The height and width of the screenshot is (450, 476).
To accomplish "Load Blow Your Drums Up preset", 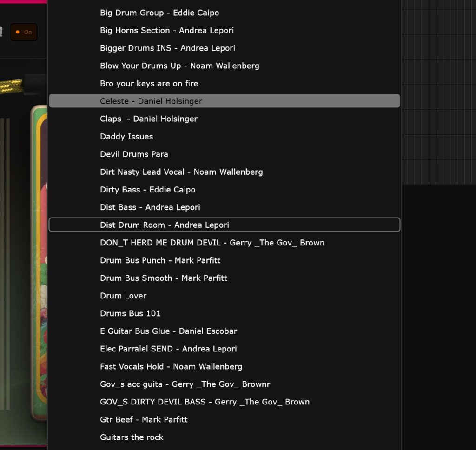I will [x=179, y=66].
